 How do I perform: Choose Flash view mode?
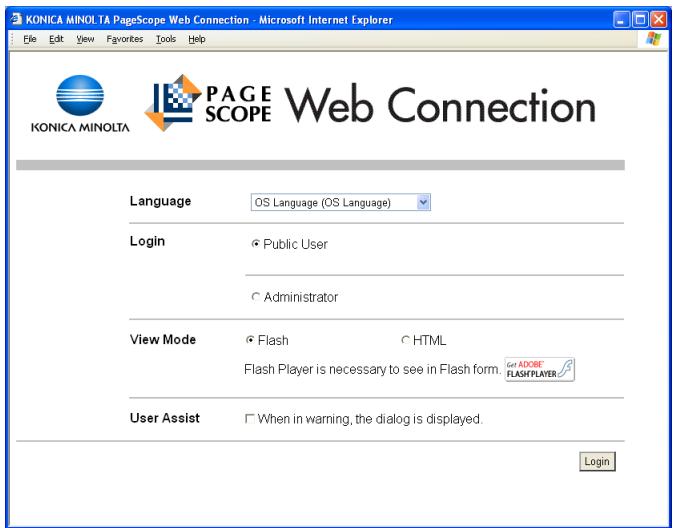point(250,340)
